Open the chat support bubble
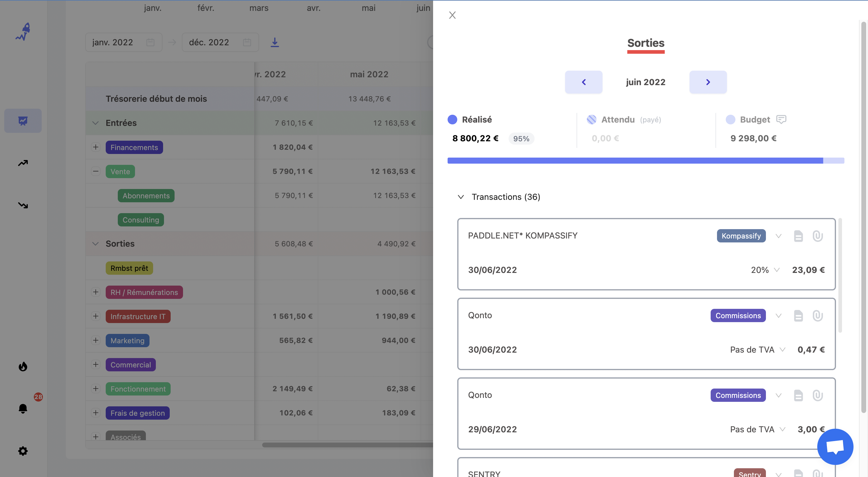868x477 pixels. 835,447
